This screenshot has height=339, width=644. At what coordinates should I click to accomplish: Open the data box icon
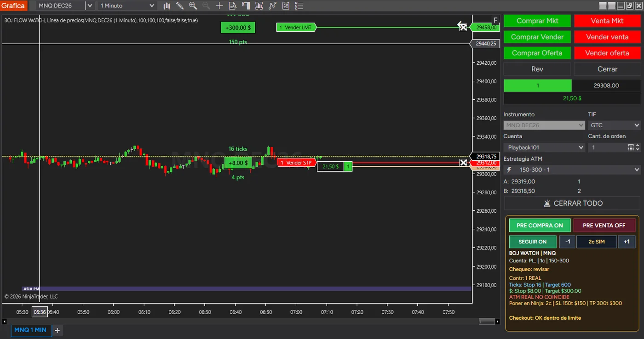point(233,6)
